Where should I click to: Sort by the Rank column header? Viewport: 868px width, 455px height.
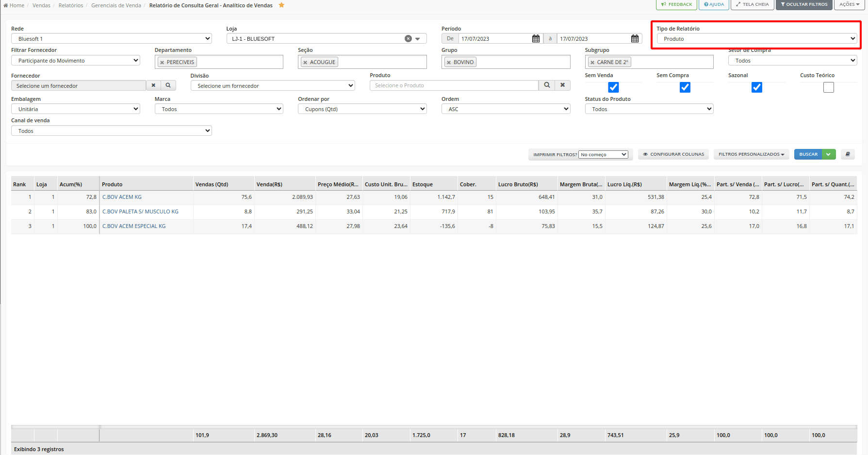[x=23, y=184]
